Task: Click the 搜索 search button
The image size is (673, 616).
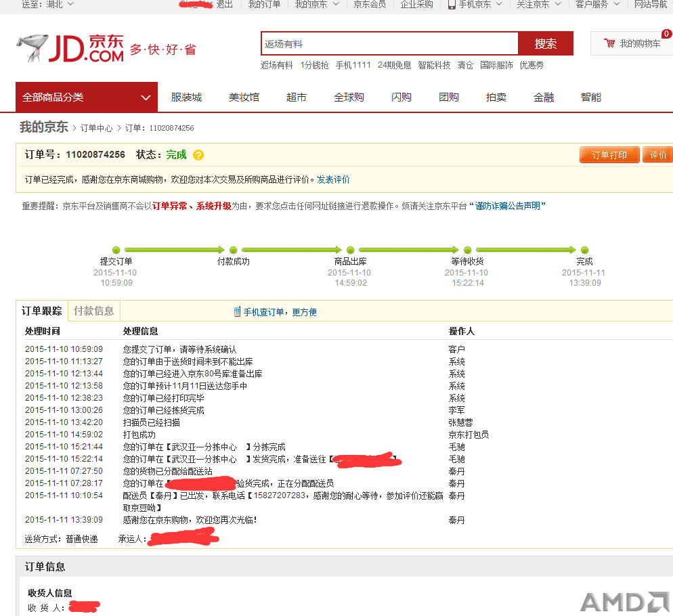Action: [x=546, y=43]
